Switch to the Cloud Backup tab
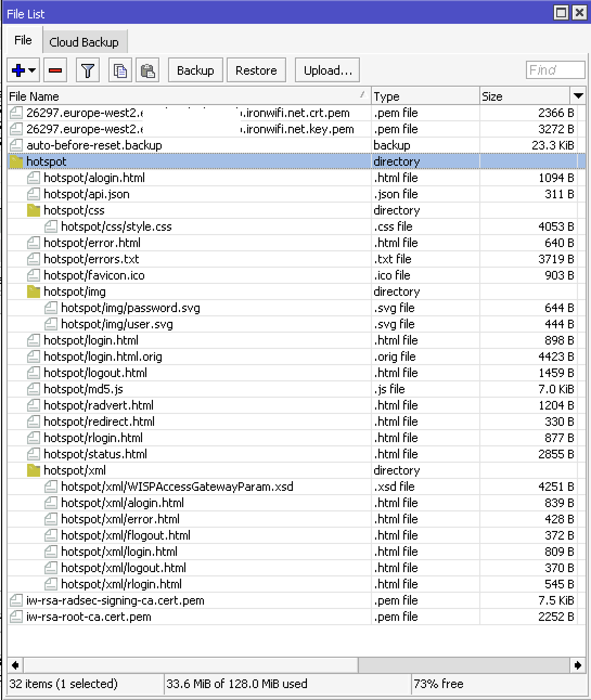The height and width of the screenshot is (700, 591). 84,42
